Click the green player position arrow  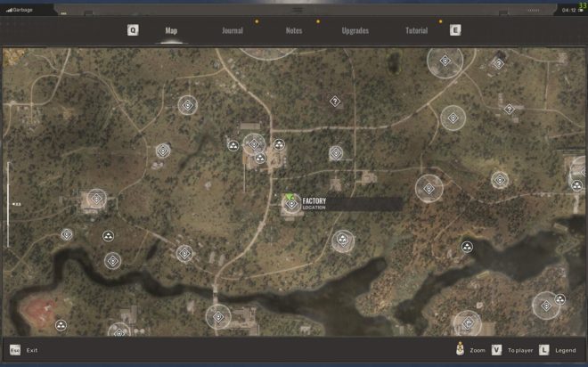pos(290,197)
